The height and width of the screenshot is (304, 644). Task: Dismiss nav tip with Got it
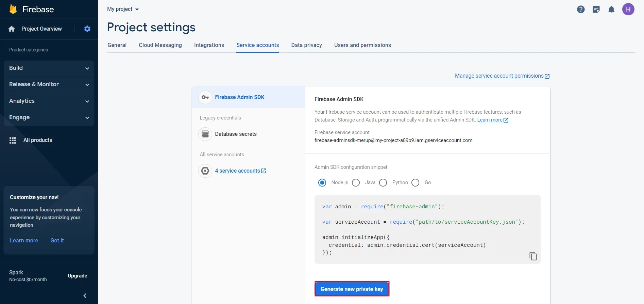tap(57, 240)
